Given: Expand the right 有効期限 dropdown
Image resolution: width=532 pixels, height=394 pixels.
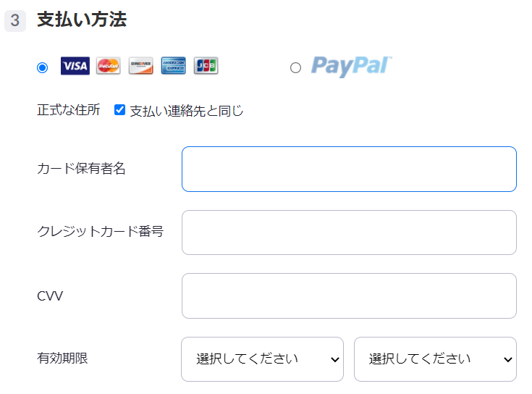Looking at the screenshot, I should click(x=435, y=359).
